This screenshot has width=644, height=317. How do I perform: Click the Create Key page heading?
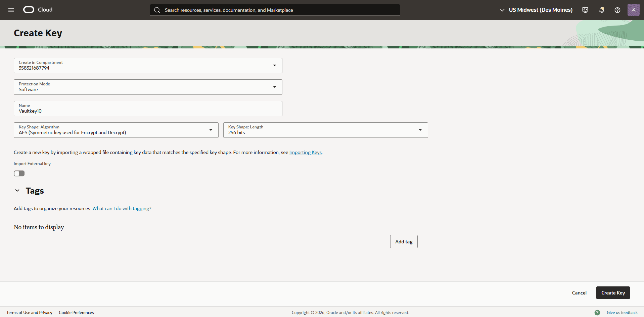38,33
